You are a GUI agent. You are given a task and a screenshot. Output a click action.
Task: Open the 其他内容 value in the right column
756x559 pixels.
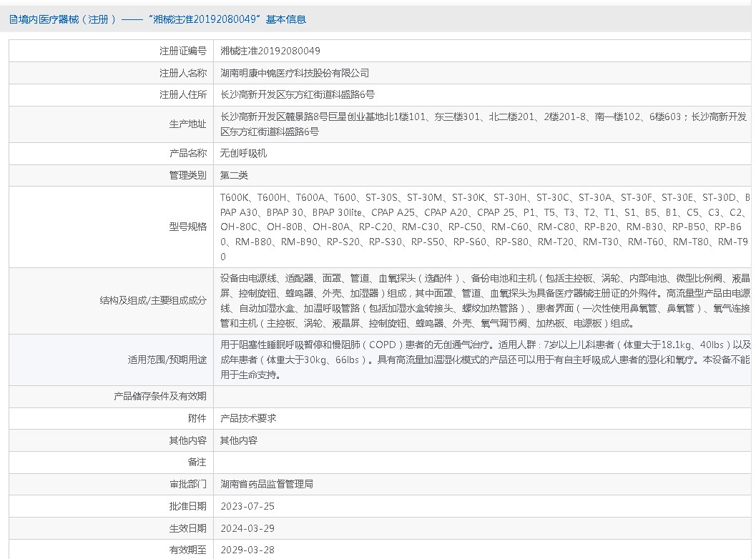click(239, 440)
